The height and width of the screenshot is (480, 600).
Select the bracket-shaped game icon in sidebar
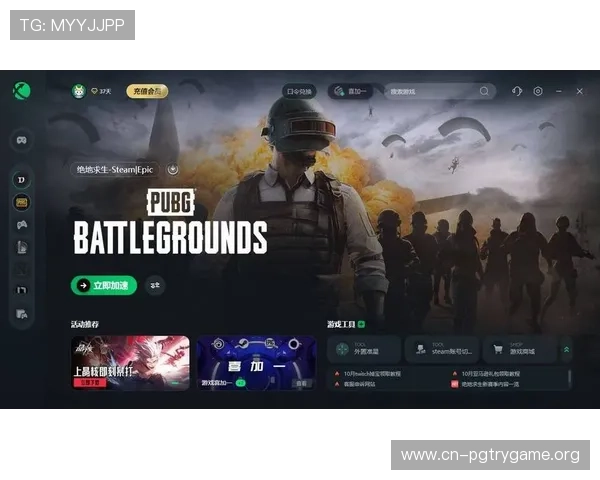(21, 290)
